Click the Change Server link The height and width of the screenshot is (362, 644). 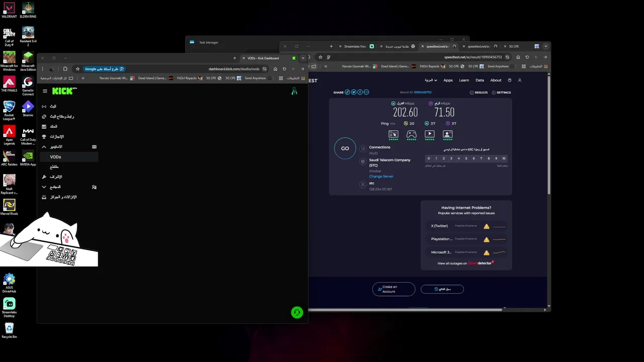(381, 176)
